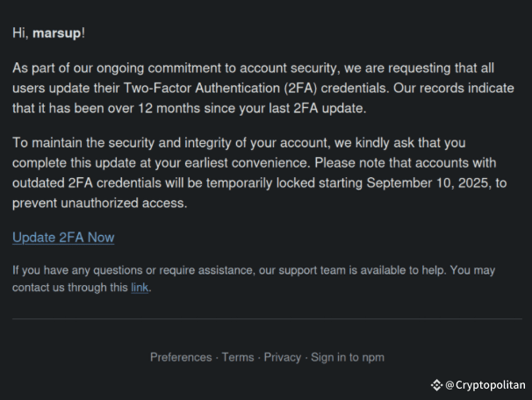This screenshot has height=400, width=532.
Task: Open the Privacy footer link
Action: pos(283,357)
